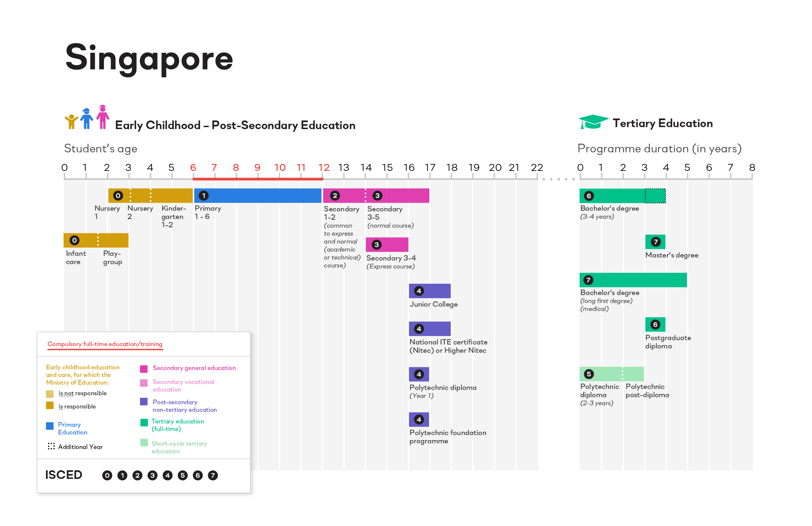Click the Secondary general education pink swatch
Viewport: 812px width, 526px height.
click(x=144, y=369)
